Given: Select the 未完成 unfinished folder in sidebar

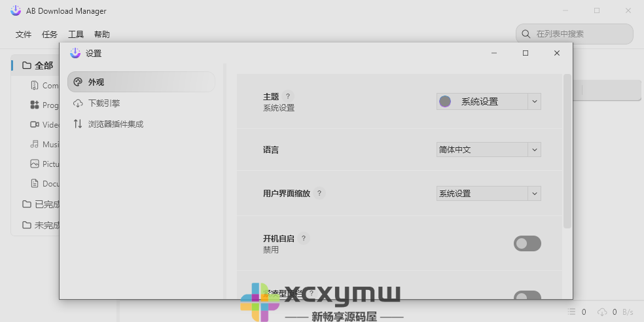Looking at the screenshot, I should tap(41, 225).
